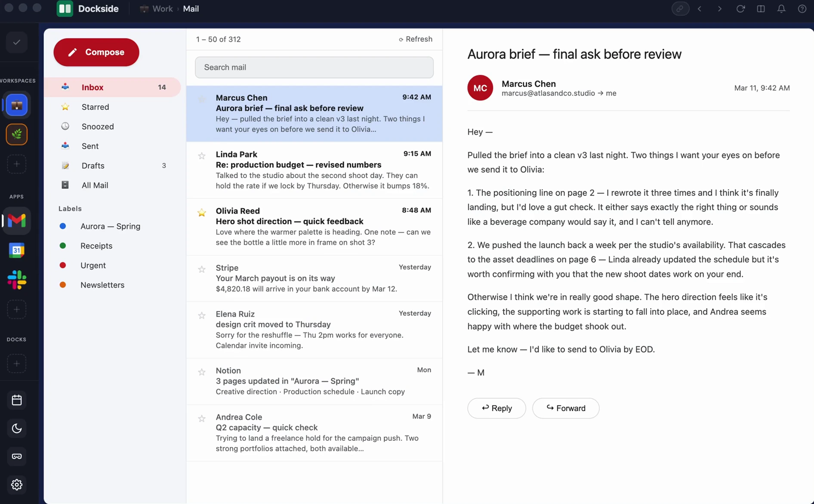The height and width of the screenshot is (504, 814).
Task: Reply to Marcus Chen's email
Action: click(x=496, y=408)
